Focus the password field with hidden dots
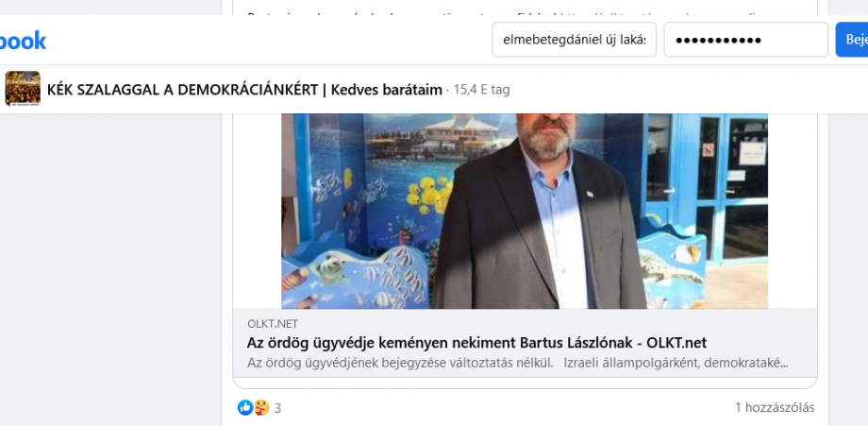 (745, 40)
